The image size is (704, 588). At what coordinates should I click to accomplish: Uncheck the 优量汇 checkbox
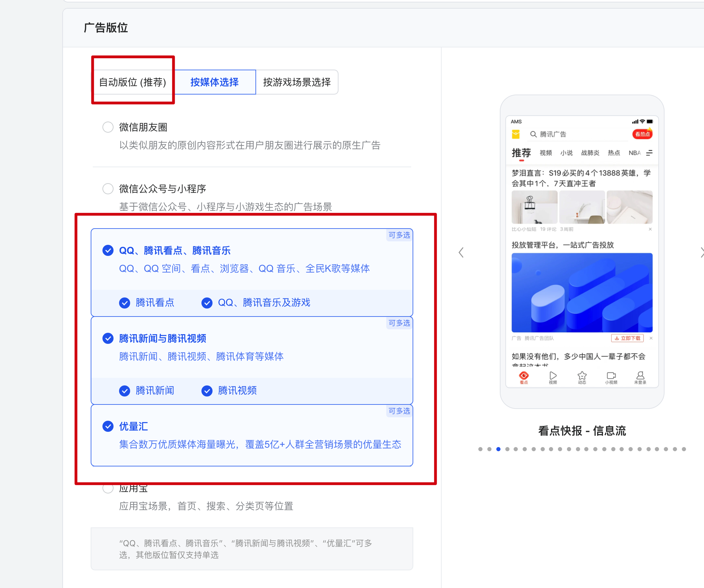pos(108,426)
